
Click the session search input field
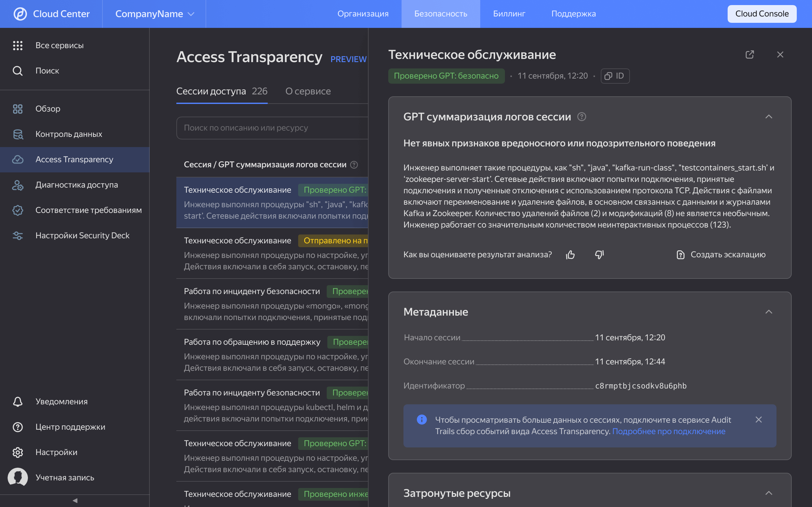[272, 128]
